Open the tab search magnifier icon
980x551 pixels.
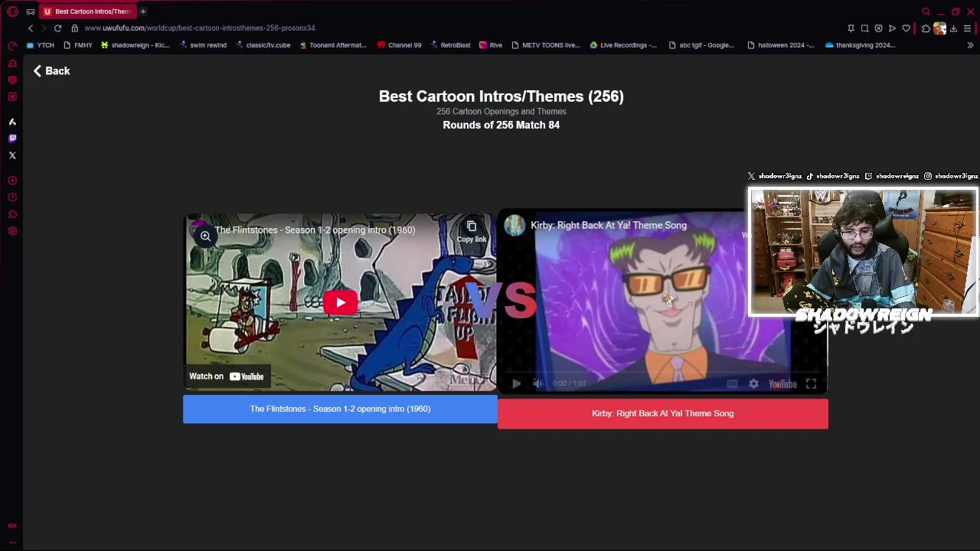pos(926,11)
